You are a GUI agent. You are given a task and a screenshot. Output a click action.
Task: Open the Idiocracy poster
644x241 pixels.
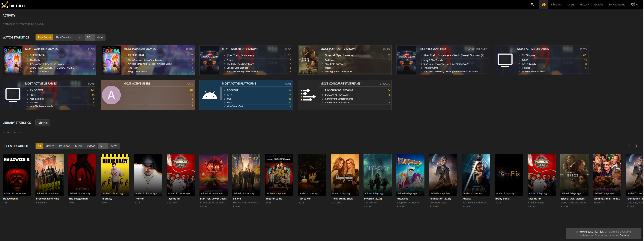(x=115, y=175)
